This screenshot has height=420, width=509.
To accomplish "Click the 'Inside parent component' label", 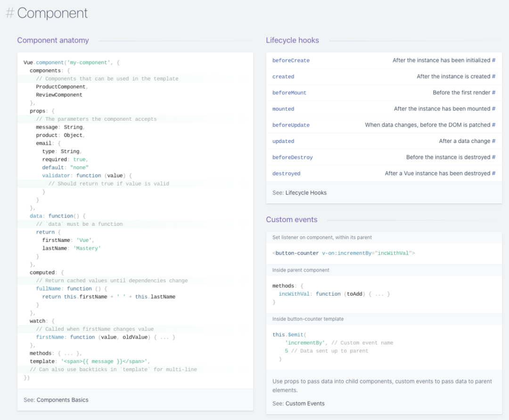I will point(301,270).
